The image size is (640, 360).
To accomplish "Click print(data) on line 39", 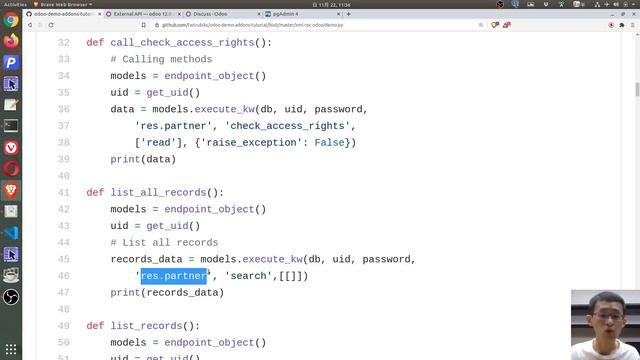I will (143, 159).
